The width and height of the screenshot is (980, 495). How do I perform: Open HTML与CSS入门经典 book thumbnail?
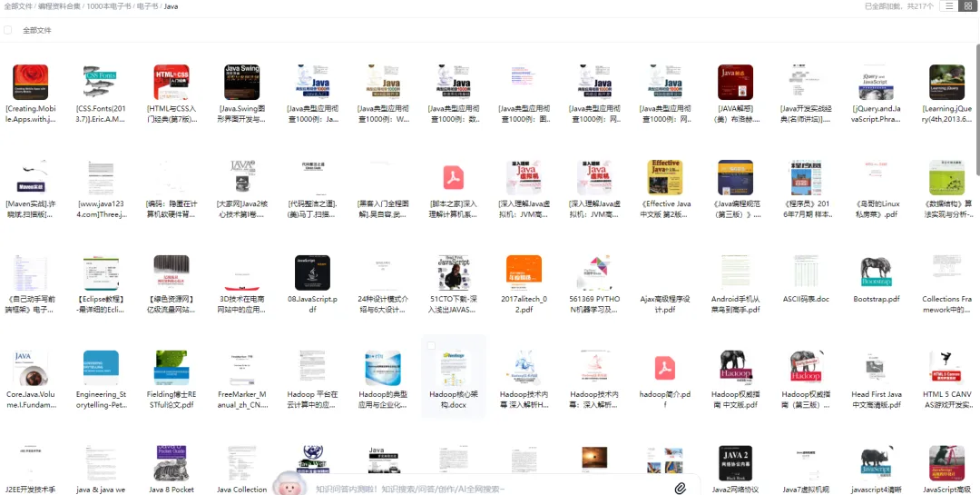pos(171,82)
